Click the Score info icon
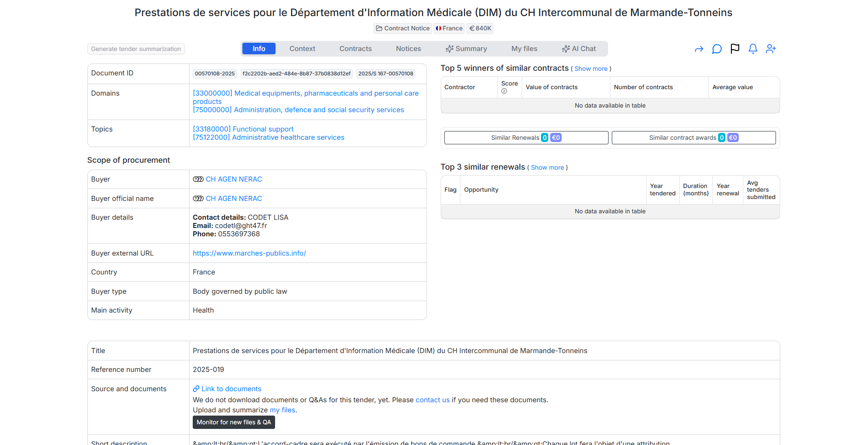 pyautogui.click(x=504, y=91)
